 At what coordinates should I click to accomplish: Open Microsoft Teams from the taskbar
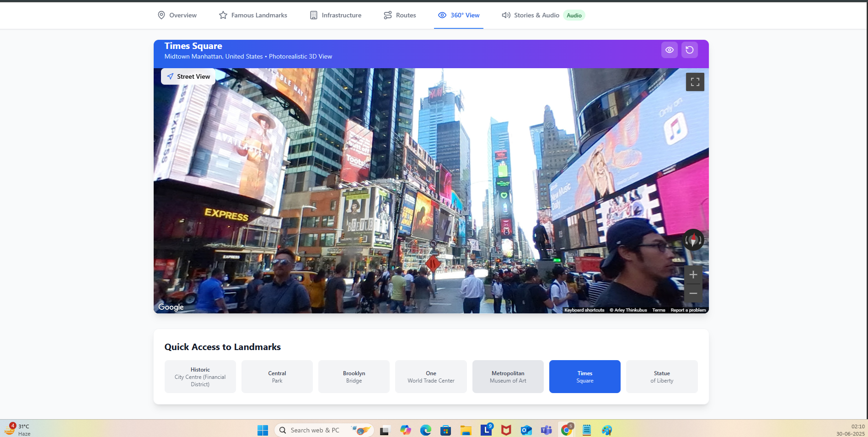(x=547, y=430)
